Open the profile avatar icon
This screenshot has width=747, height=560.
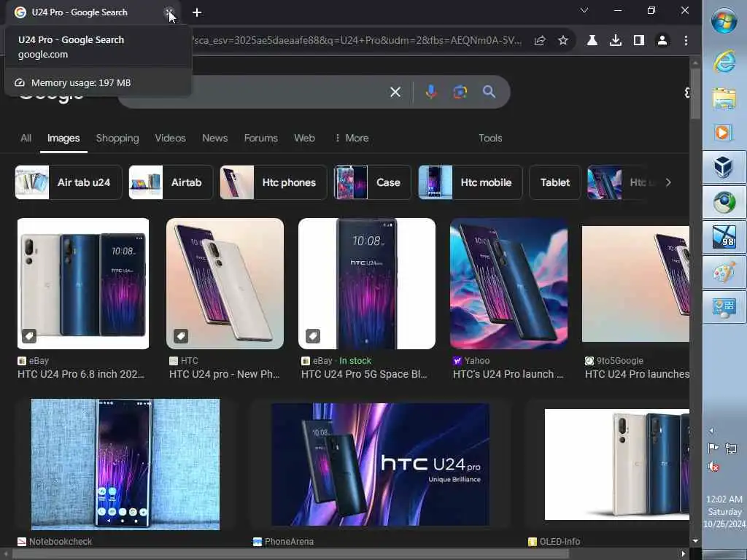(662, 41)
